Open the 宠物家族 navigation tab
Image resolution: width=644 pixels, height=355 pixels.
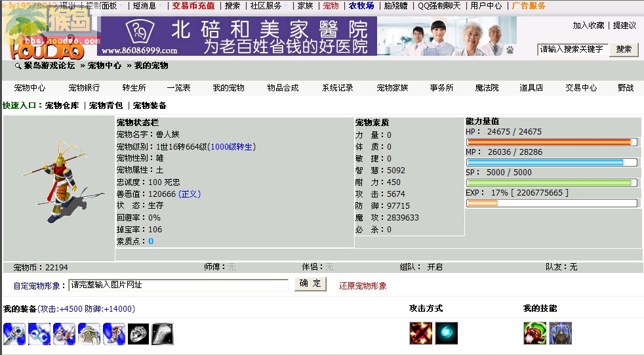[392, 87]
